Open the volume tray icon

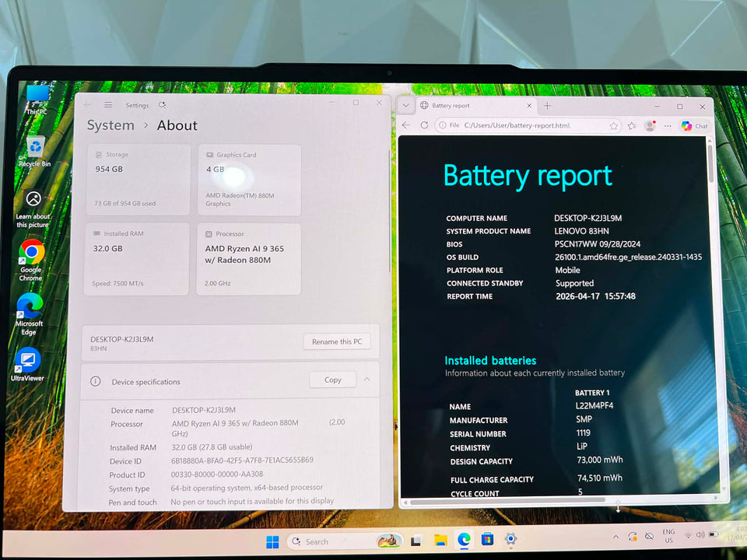(x=700, y=535)
